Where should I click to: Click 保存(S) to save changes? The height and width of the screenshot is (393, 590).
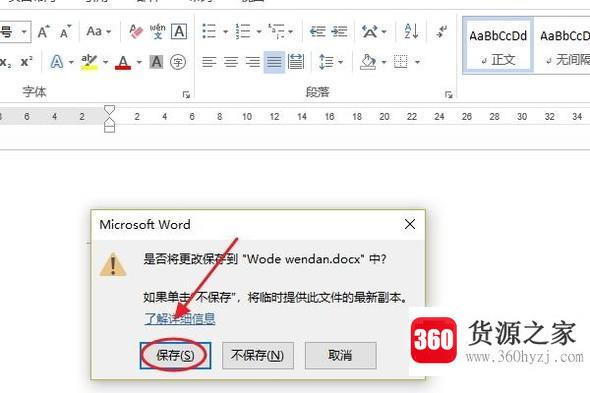tap(175, 355)
